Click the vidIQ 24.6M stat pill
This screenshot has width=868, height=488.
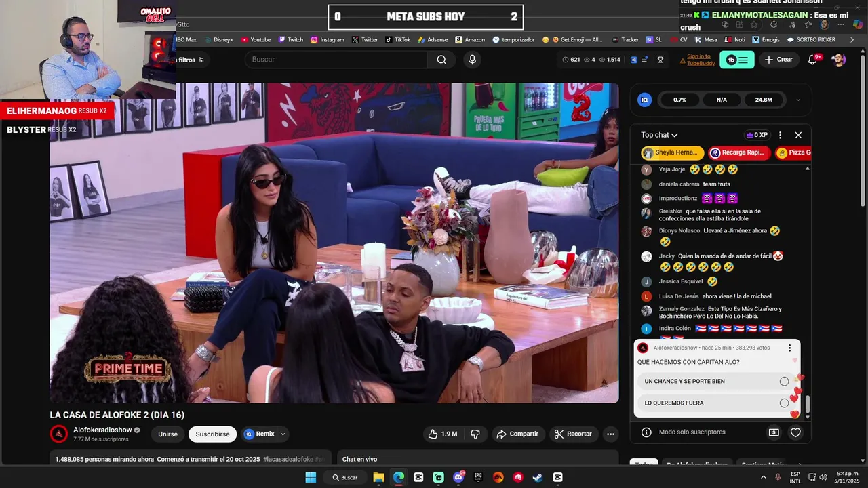(x=764, y=100)
